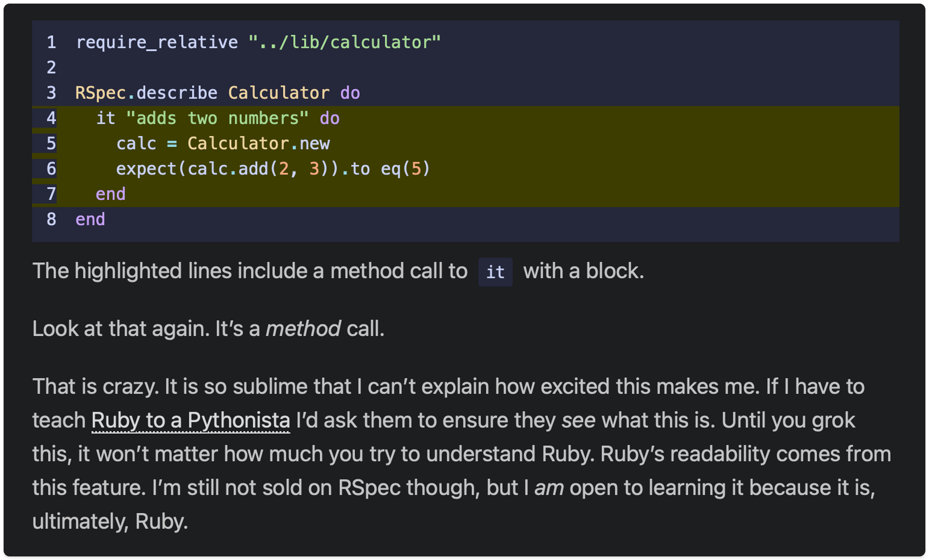The width and height of the screenshot is (929, 560).
Task: Click line number 3 in code gutter
Action: pos(51,93)
